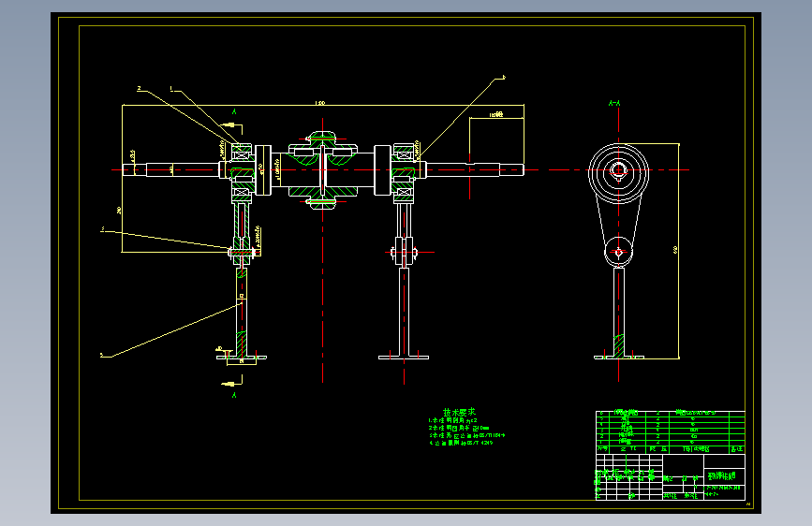Select the vertical dimension text left of the left support
Image resolution: width=812 pixels, height=526 pixels.
pyautogui.click(x=119, y=211)
